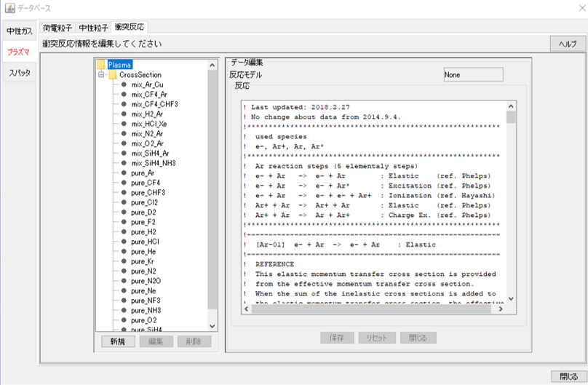
Task: Click the 反応モデル None field
Action: point(473,75)
